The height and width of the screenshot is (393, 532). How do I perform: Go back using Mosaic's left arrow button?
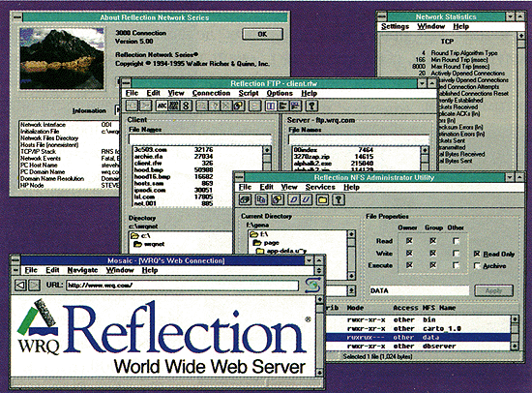pos(20,285)
